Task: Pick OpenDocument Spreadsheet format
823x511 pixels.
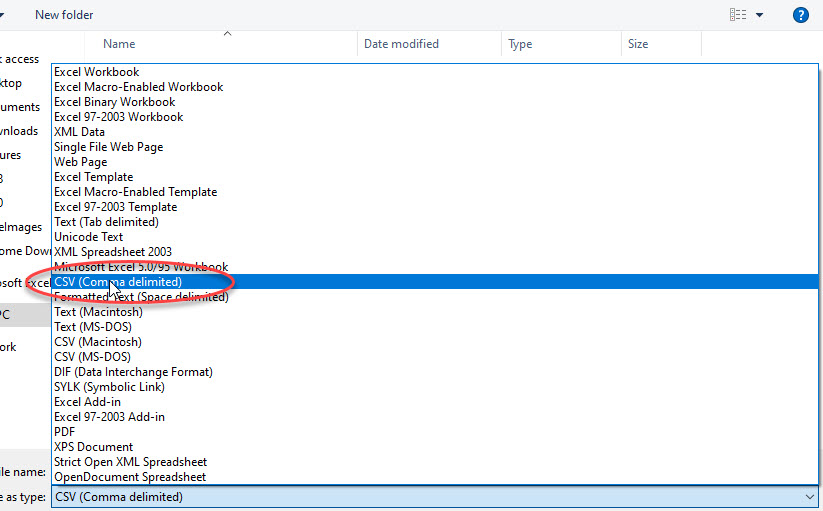Action: 130,477
